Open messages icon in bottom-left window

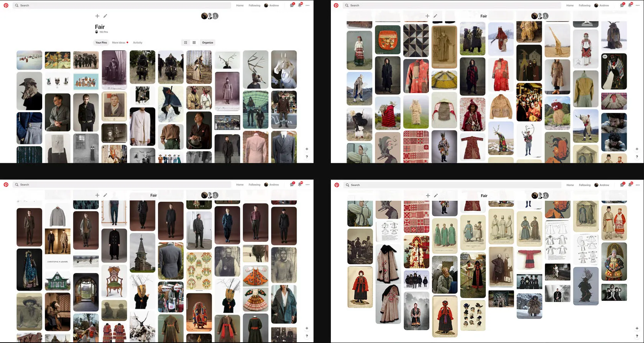(x=292, y=185)
